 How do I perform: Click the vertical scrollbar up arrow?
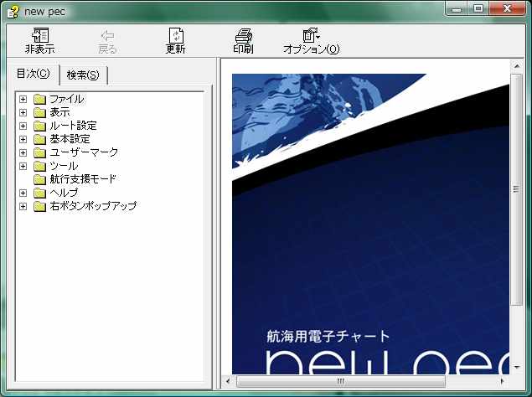coord(516,66)
